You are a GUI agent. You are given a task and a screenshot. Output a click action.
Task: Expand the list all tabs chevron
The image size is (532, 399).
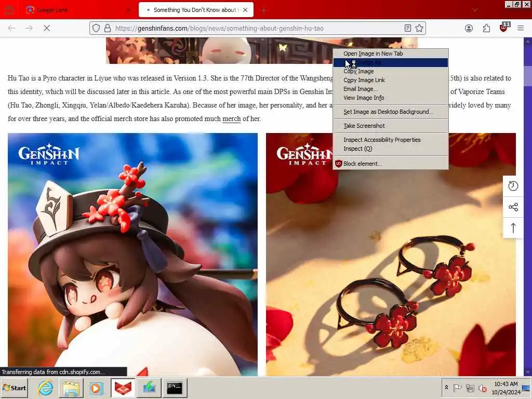tap(475, 10)
